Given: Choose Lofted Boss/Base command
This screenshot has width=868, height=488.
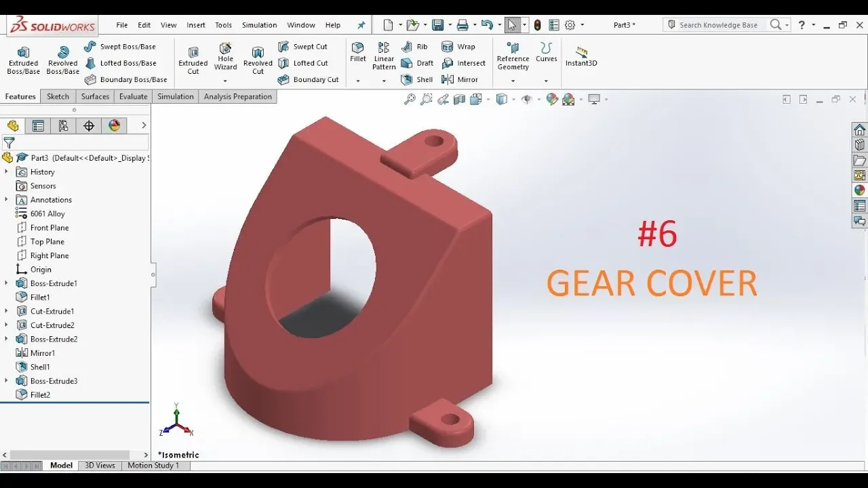Looking at the screenshot, I should 121,63.
